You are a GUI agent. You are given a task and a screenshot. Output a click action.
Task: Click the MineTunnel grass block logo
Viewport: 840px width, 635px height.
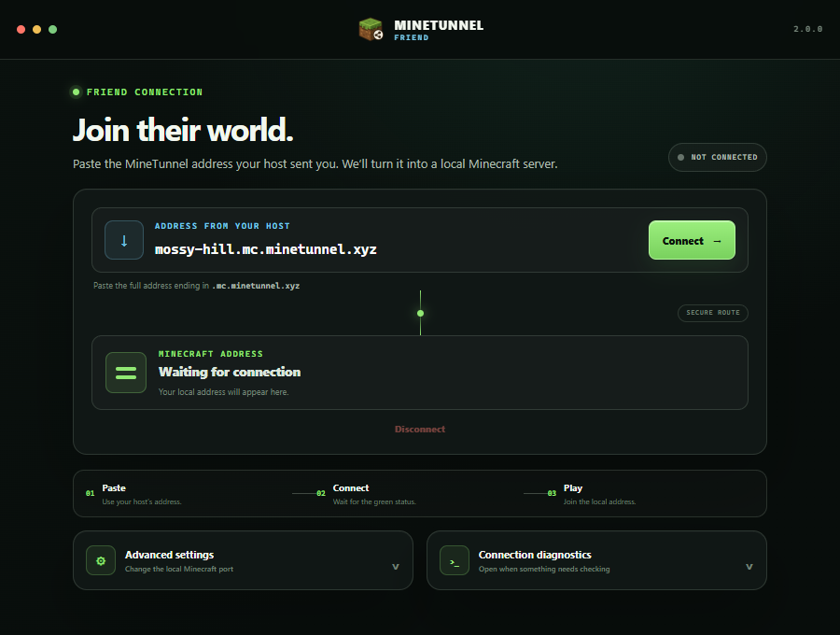(371, 30)
